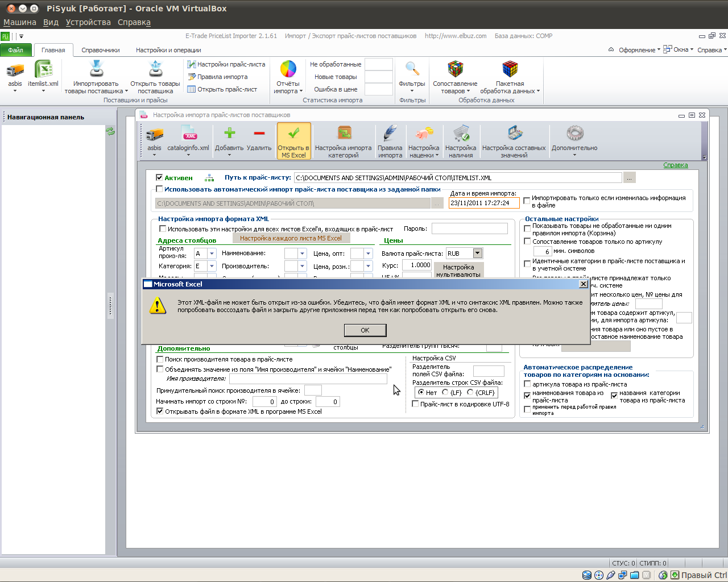
Task: Select the {LF} row separator radio
Action: click(x=445, y=392)
